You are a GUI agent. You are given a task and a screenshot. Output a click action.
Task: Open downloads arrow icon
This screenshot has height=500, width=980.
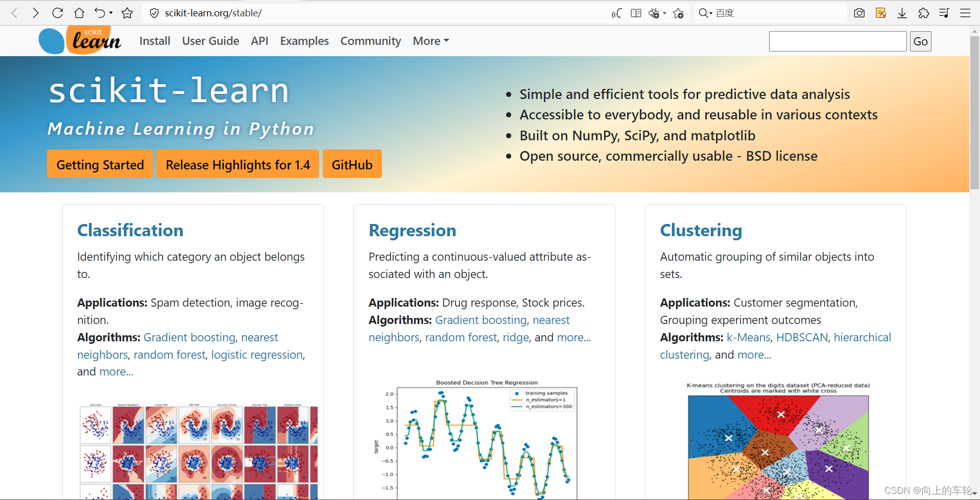point(902,13)
